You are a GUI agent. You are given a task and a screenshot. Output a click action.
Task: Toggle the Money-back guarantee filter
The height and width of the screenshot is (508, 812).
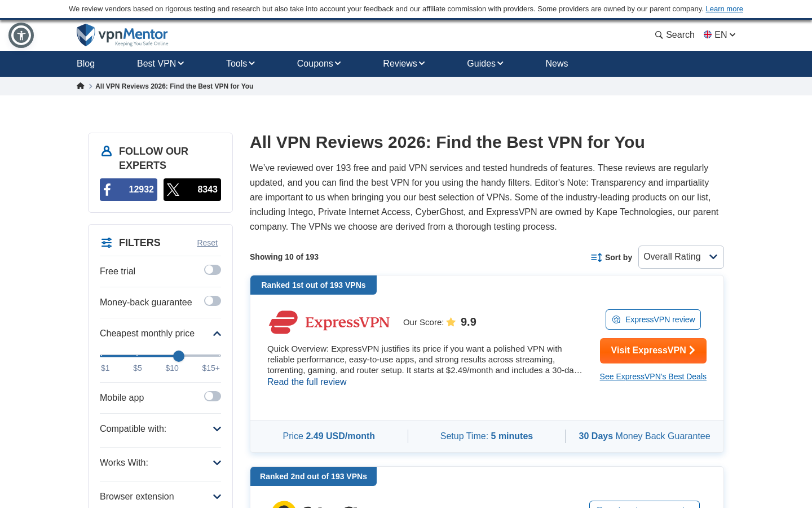pos(213,301)
